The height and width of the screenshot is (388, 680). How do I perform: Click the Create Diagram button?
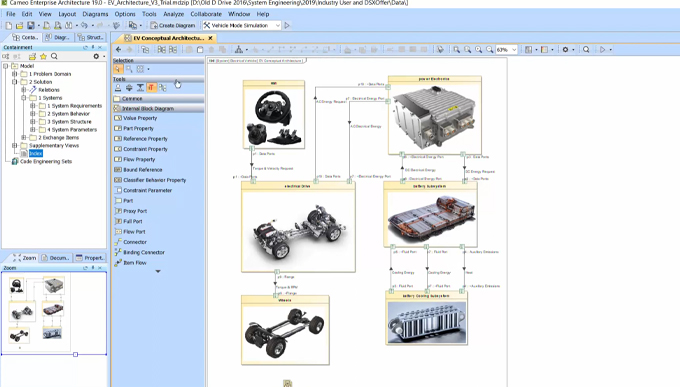click(x=173, y=26)
